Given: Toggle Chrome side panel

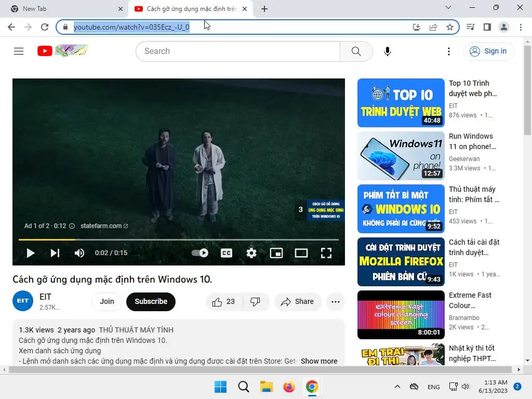Looking at the screenshot, I should (487, 27).
